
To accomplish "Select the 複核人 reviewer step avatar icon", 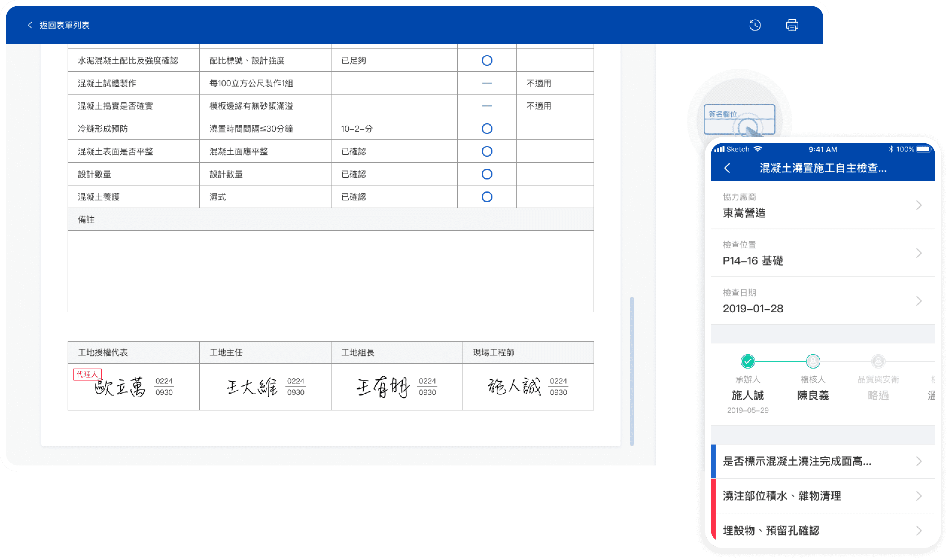I will 813,361.
